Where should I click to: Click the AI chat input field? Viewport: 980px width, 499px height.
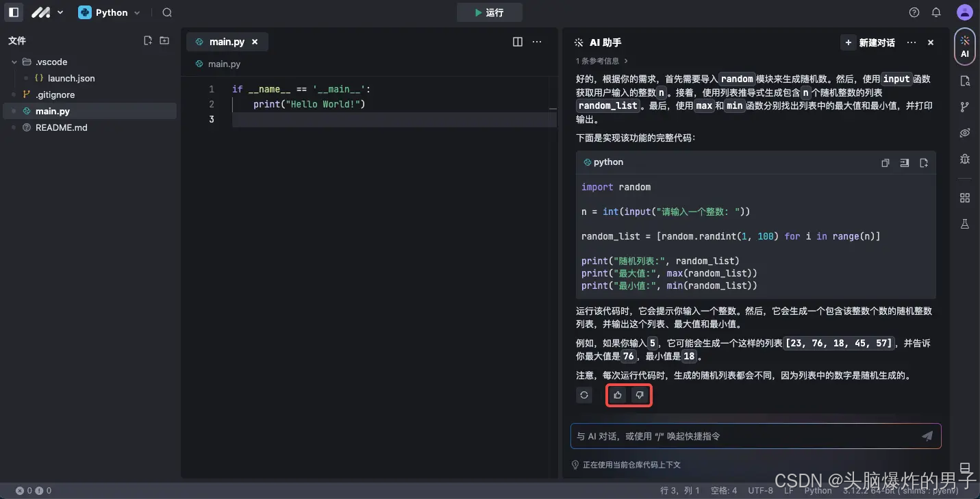click(x=746, y=436)
